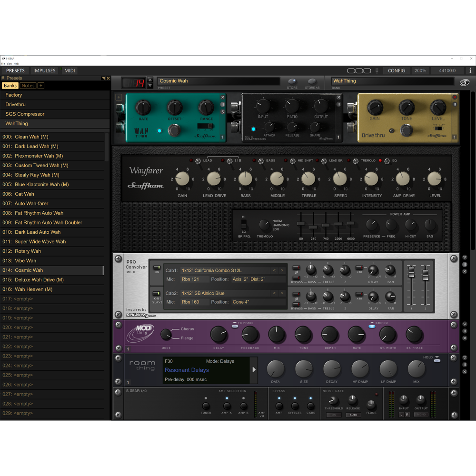The image size is (476, 476).
Task: Select next Cab2 impulse
Action: coord(282,293)
